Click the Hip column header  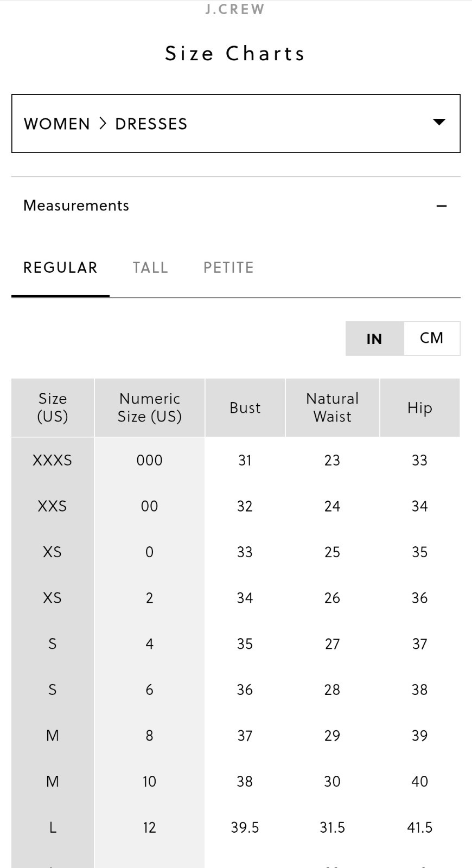[x=420, y=407]
